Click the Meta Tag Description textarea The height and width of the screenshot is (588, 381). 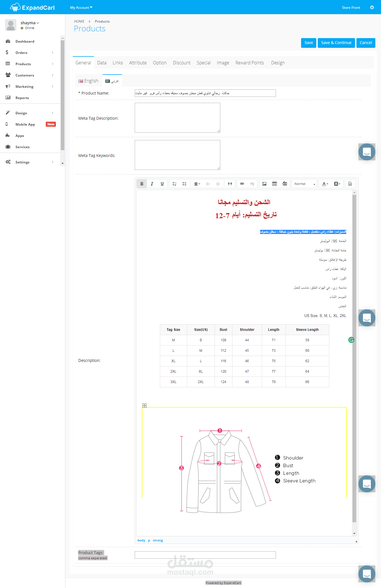tap(177, 118)
